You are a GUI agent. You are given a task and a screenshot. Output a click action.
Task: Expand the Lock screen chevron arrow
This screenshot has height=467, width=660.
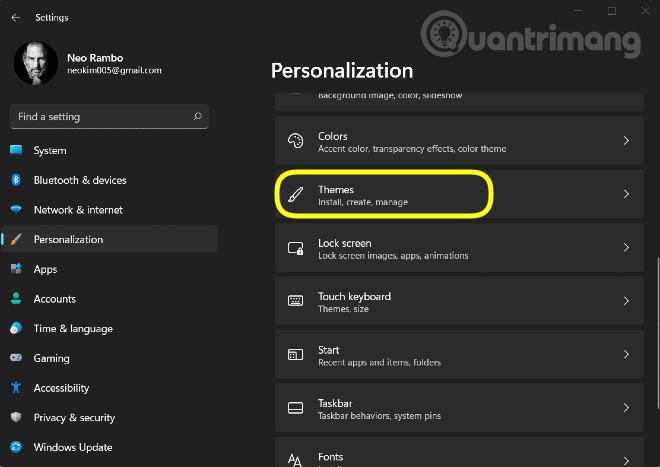click(x=626, y=248)
